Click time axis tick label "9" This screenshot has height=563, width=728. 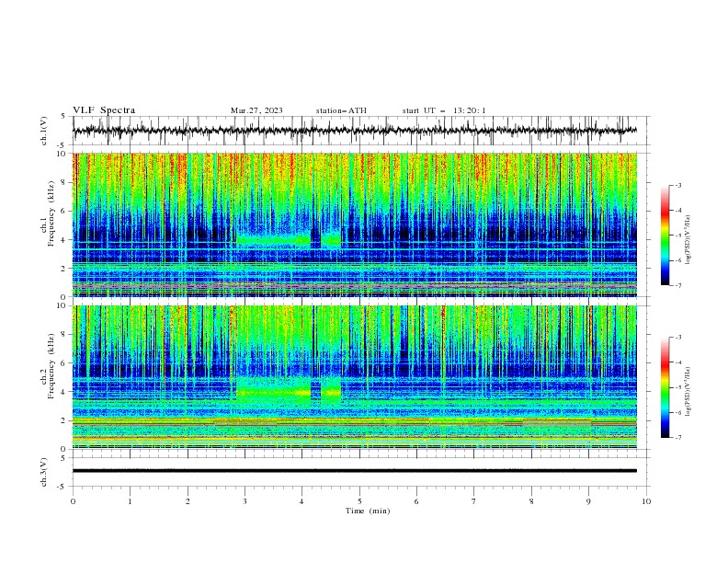coord(588,501)
